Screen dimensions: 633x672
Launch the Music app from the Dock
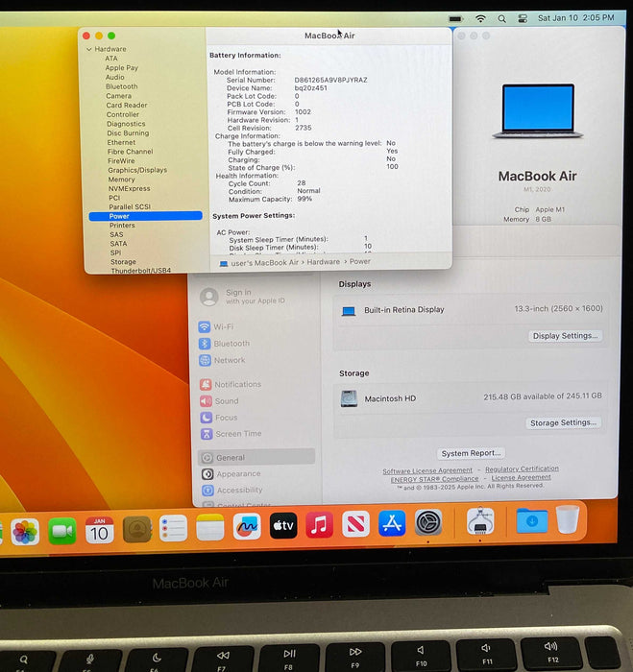pyautogui.click(x=320, y=524)
